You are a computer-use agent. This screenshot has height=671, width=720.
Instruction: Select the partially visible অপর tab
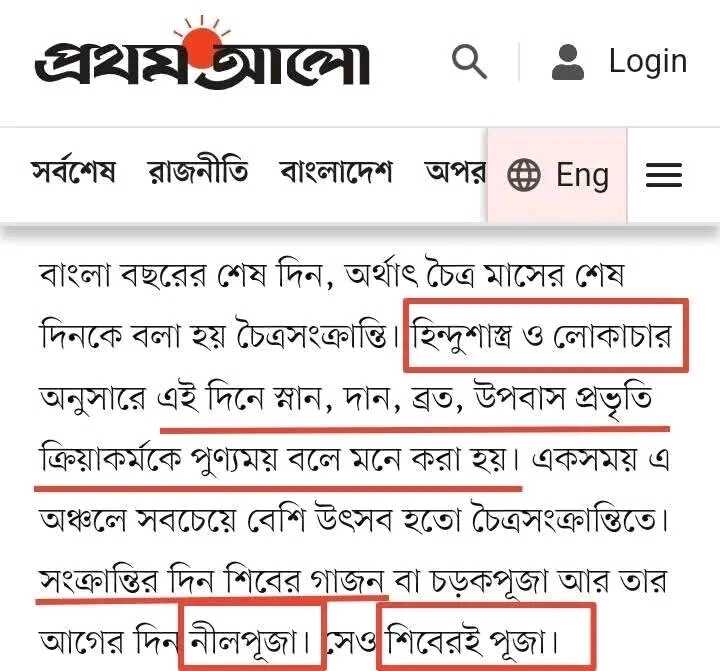[456, 172]
